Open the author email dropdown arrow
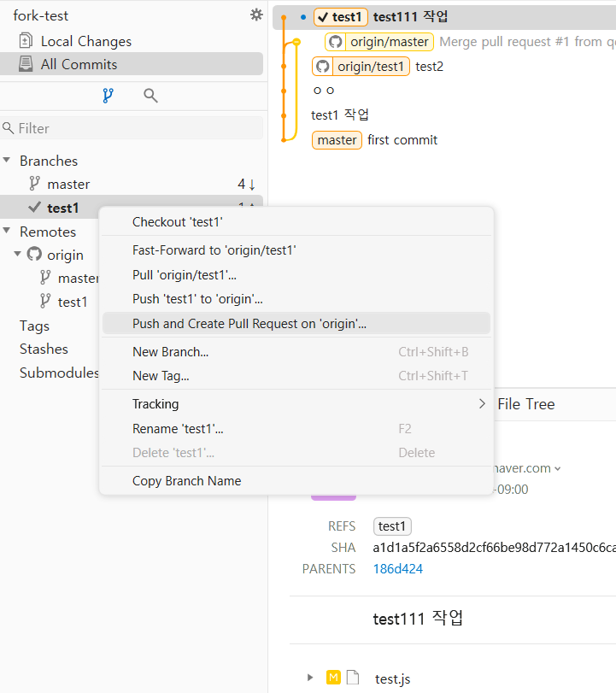The image size is (616, 693). (558, 468)
